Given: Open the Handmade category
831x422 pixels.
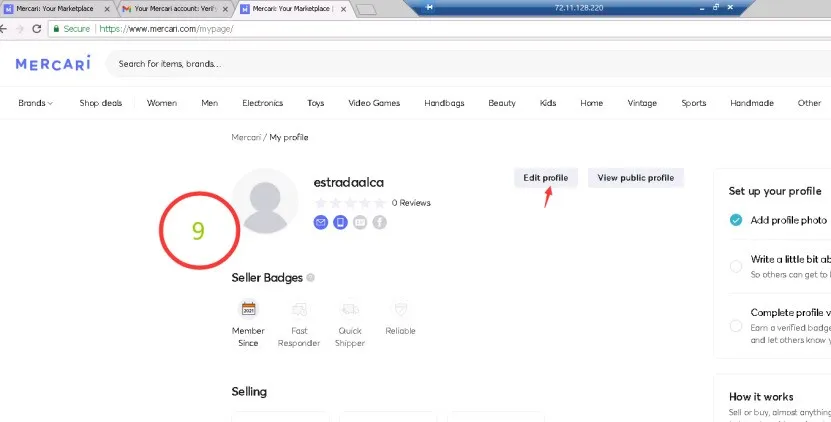Looking at the screenshot, I should 752,103.
